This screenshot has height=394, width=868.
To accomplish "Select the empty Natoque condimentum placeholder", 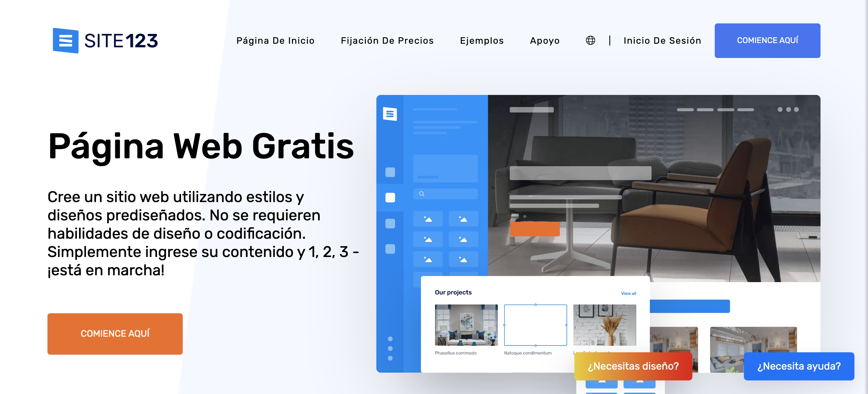I will point(535,325).
